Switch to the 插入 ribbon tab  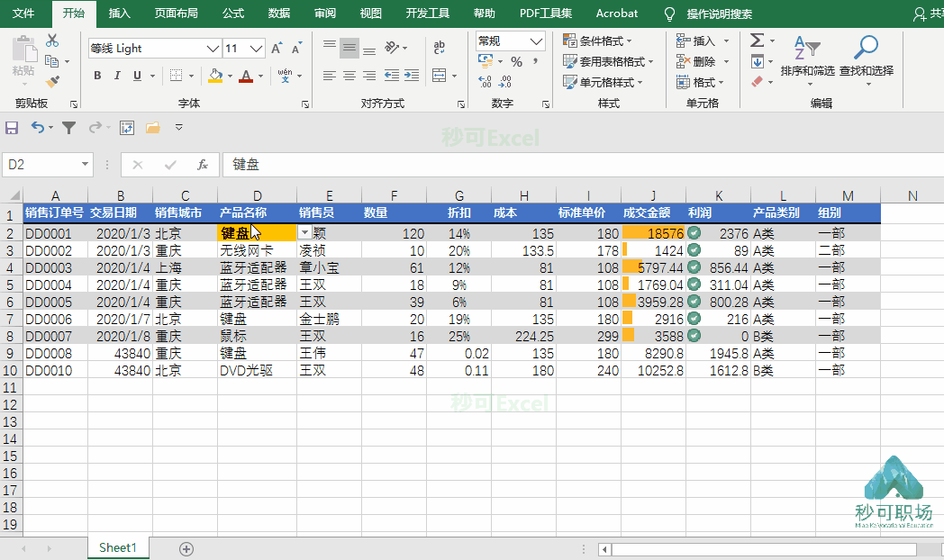119,14
